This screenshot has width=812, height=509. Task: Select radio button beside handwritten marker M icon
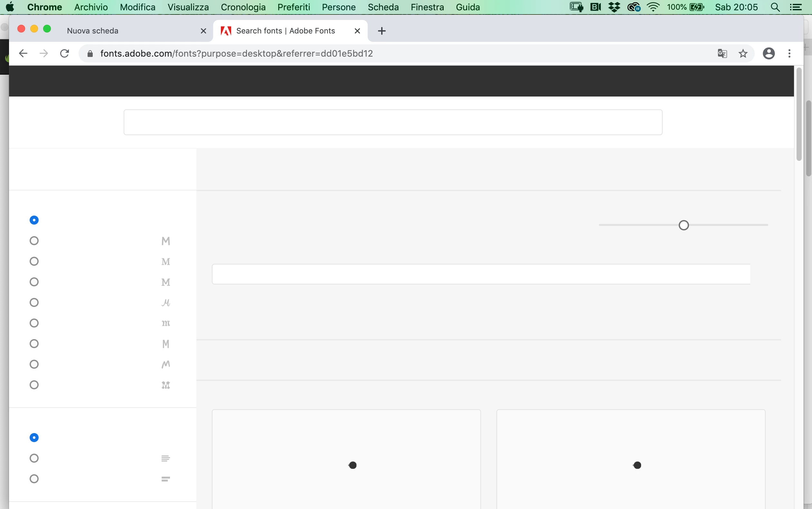pyautogui.click(x=34, y=364)
